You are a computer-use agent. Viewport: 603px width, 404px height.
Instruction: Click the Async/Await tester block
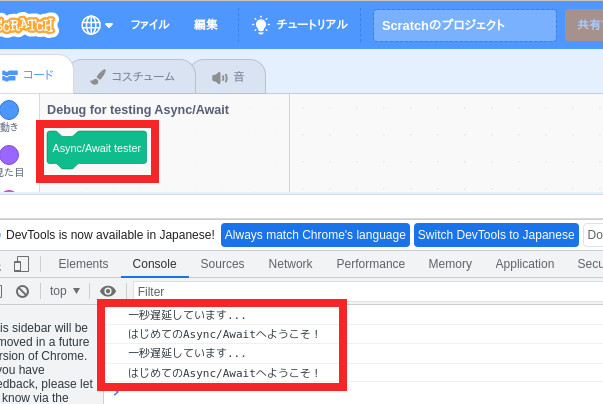click(97, 149)
